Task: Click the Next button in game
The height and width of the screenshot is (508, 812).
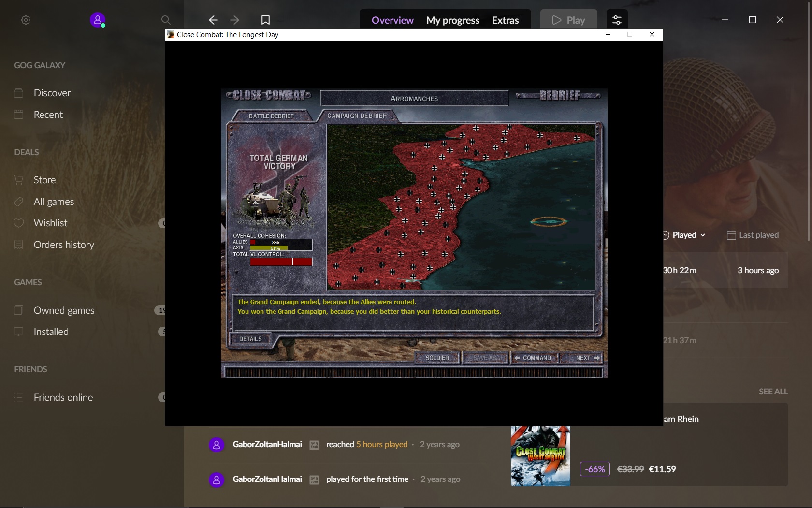Action: [582, 358]
